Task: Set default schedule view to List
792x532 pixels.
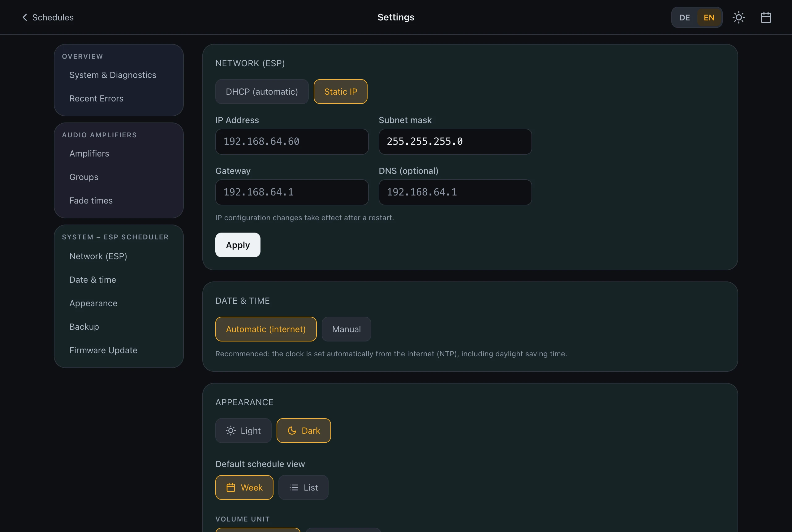Action: (303, 487)
